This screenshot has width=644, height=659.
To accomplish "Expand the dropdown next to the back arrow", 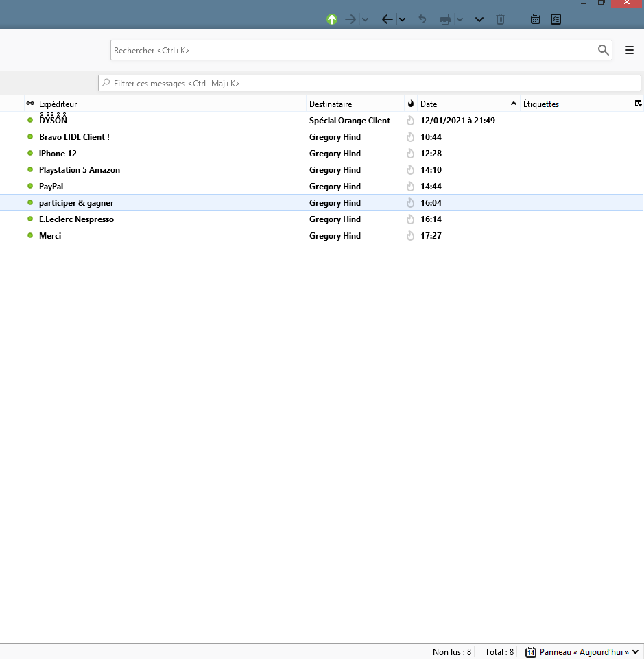I will [402, 19].
